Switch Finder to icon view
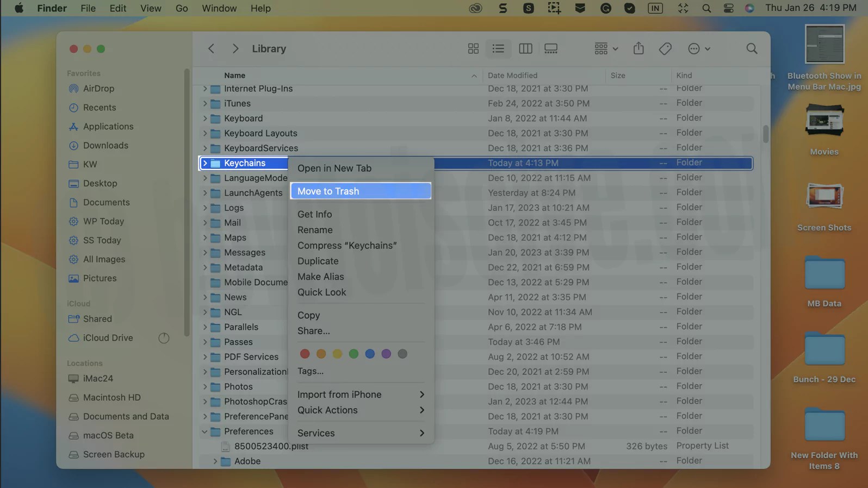 click(x=473, y=49)
